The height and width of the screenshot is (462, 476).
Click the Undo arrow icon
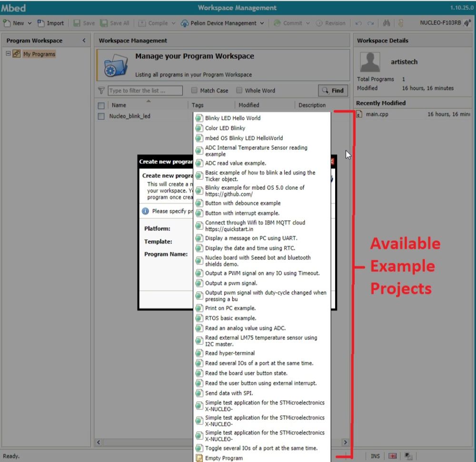[x=358, y=23]
